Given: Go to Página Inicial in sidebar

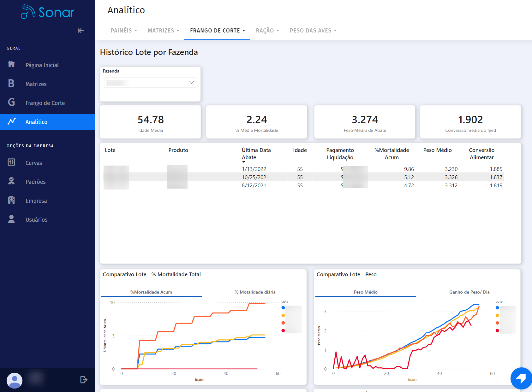Looking at the screenshot, I should [42, 65].
